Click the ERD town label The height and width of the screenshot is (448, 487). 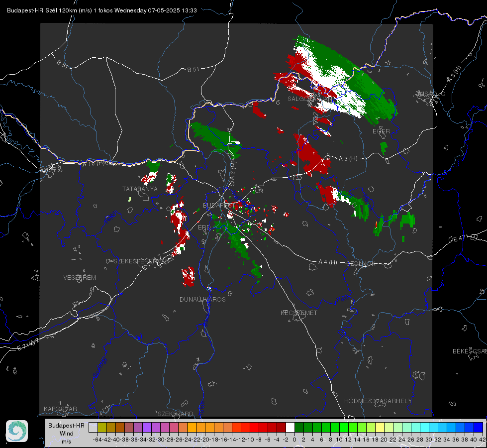pos(204,227)
